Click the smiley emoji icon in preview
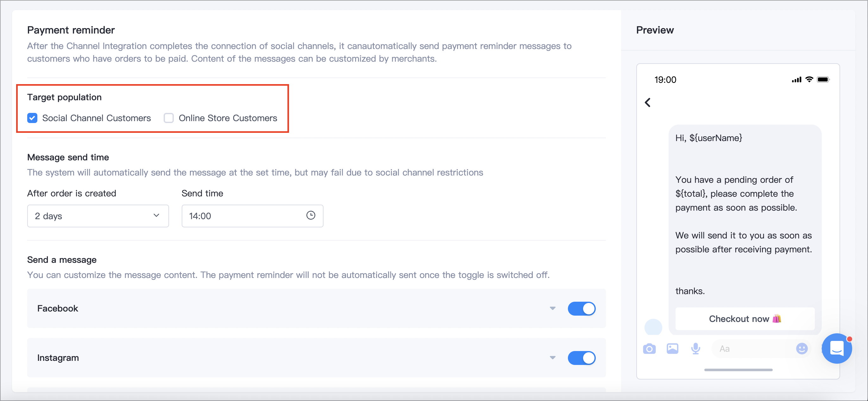The width and height of the screenshot is (868, 401). coord(802,349)
